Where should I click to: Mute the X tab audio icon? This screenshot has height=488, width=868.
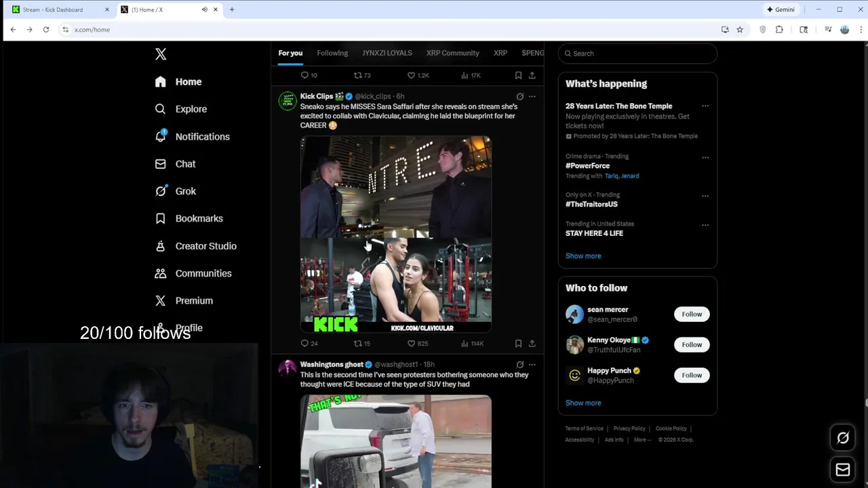coord(204,9)
